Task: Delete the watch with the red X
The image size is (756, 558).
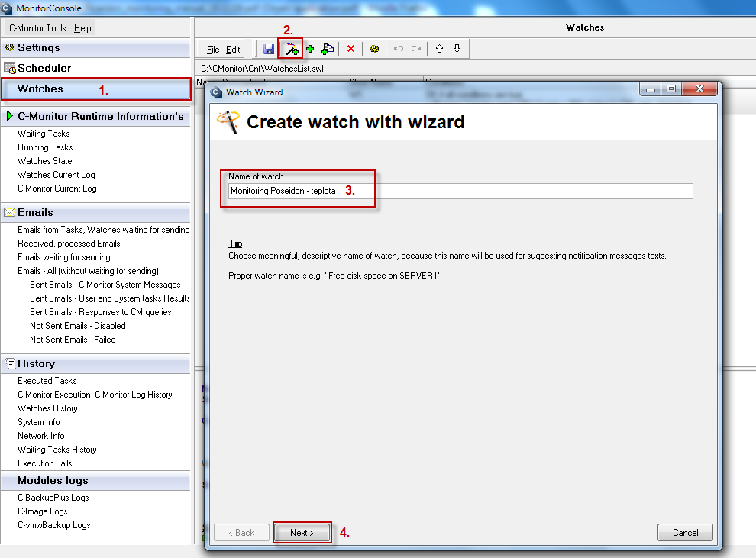Action: click(351, 49)
